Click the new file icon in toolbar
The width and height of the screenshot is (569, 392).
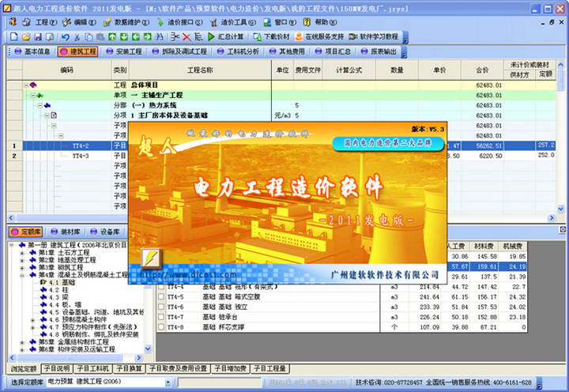tap(13, 36)
